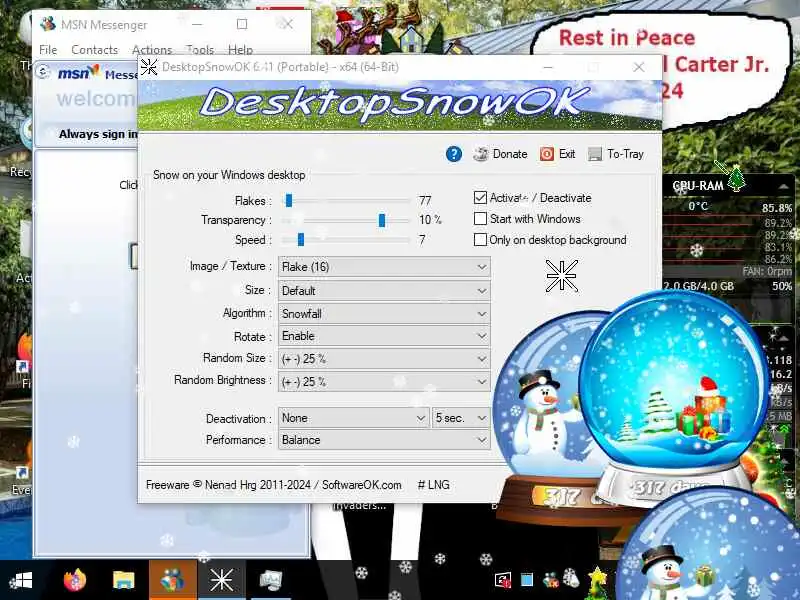Send DesktopSnowOK To-Tray
The image size is (800, 600).
point(616,154)
